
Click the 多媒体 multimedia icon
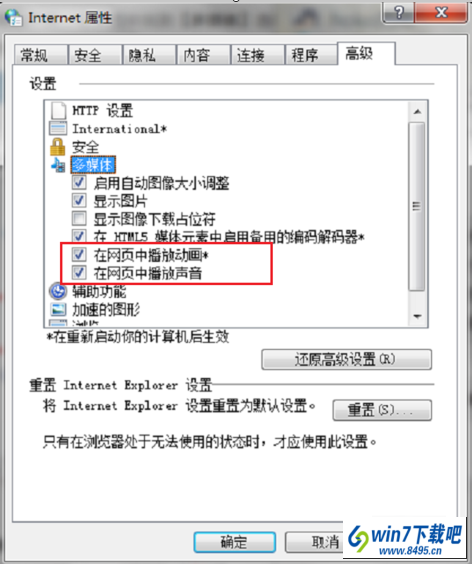pos(58,165)
